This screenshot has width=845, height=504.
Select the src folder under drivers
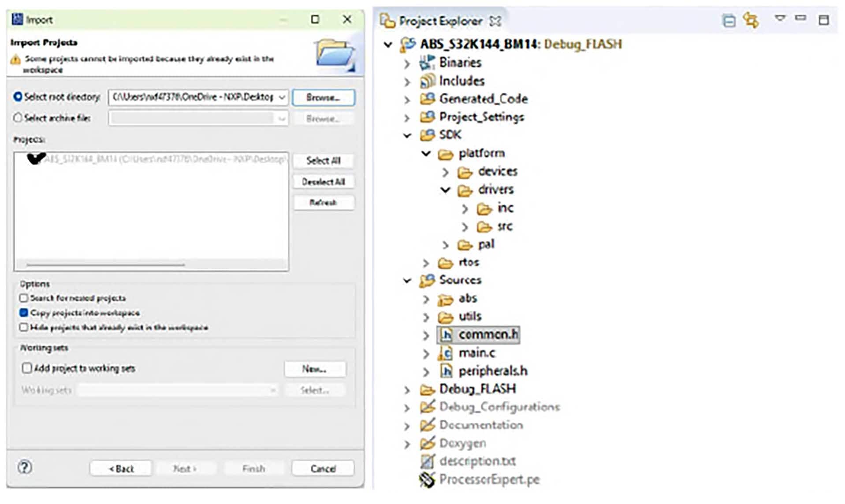505,226
